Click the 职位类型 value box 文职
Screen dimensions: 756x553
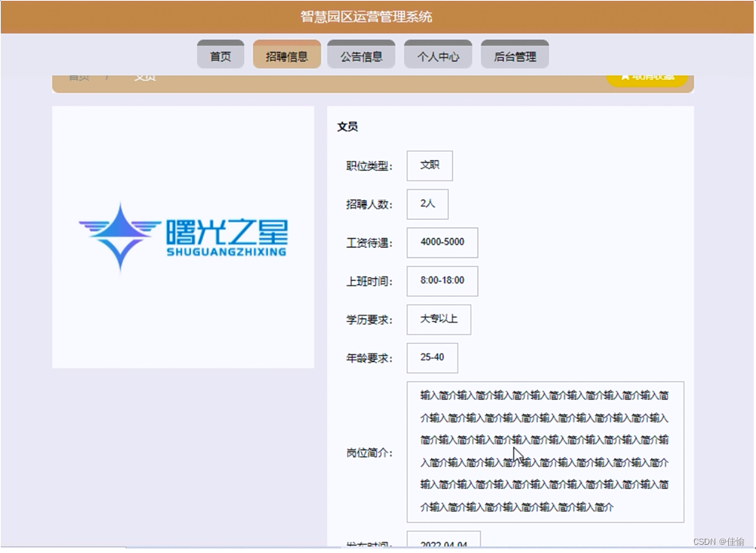[430, 166]
